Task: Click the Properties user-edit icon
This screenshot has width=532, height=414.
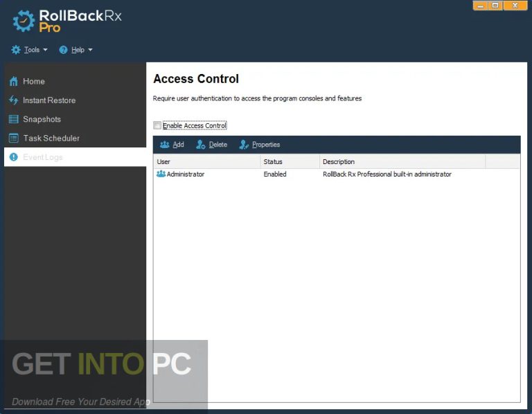Action: coord(244,145)
